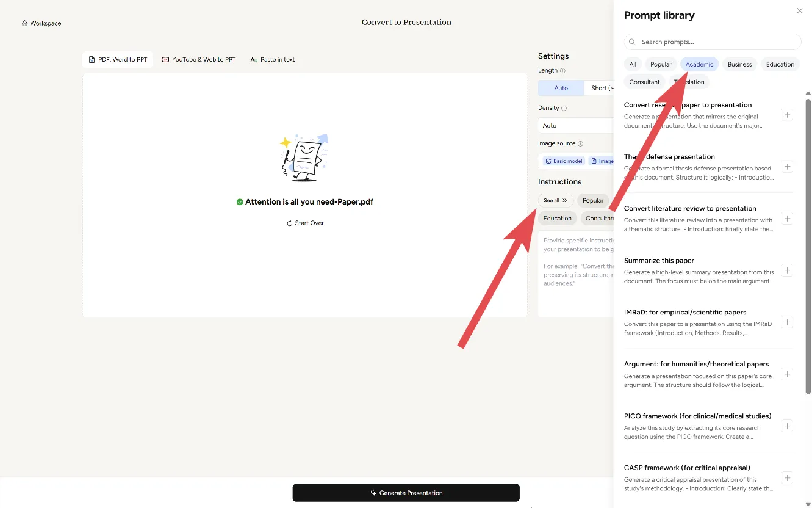Add the PICO framework prompt

point(786,426)
